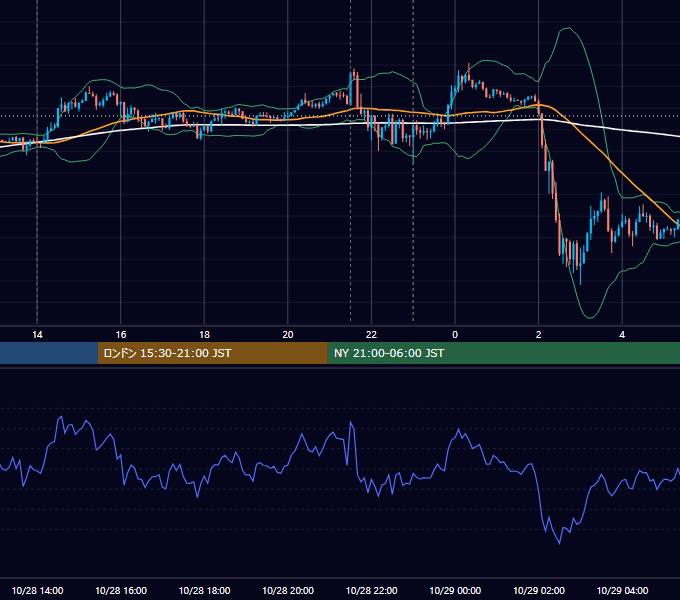Click hour label 16 on price chart axis

point(121,335)
